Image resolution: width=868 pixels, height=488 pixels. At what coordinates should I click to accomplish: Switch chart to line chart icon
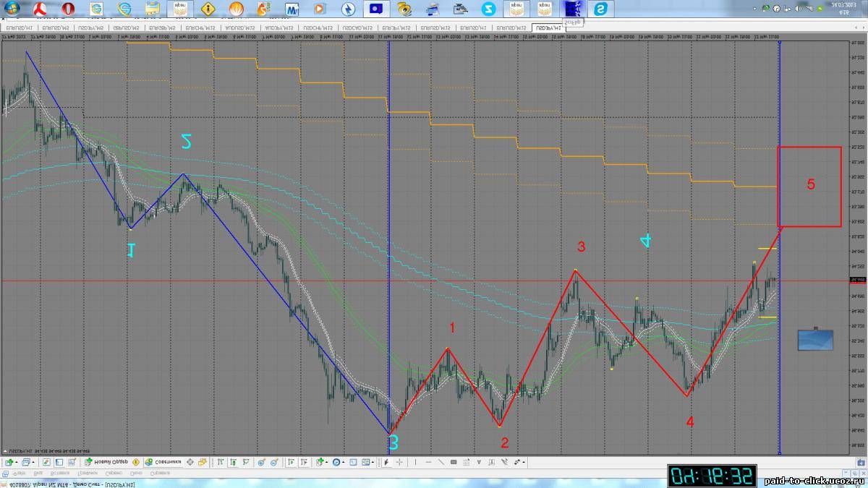pyautogui.click(x=246, y=462)
